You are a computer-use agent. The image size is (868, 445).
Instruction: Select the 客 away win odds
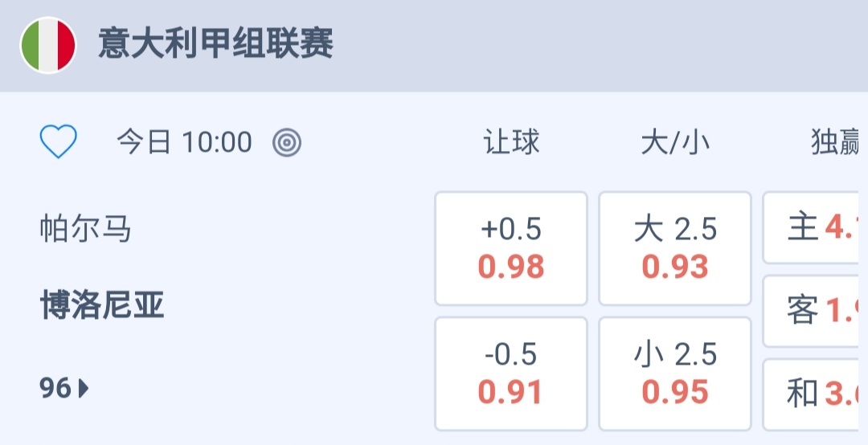pos(815,311)
